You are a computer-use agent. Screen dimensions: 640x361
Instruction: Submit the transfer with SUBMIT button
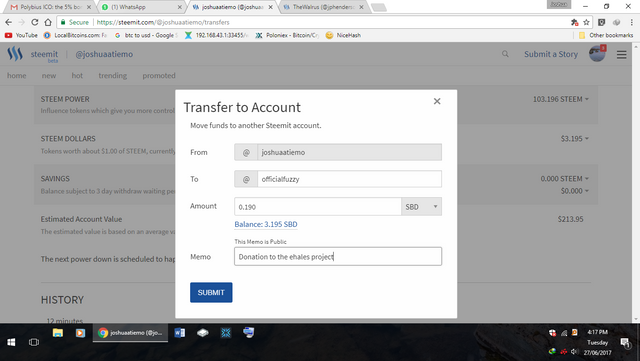coord(211,292)
